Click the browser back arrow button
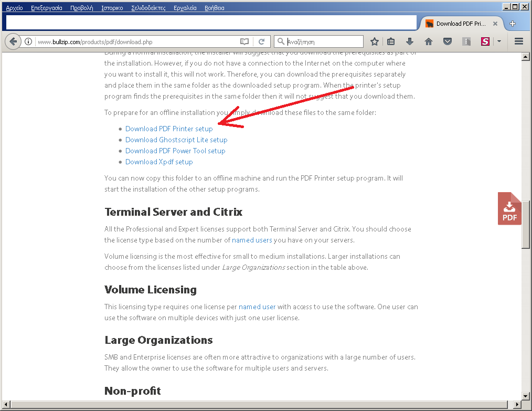Screen dimensions: 532x411 pos(14,41)
